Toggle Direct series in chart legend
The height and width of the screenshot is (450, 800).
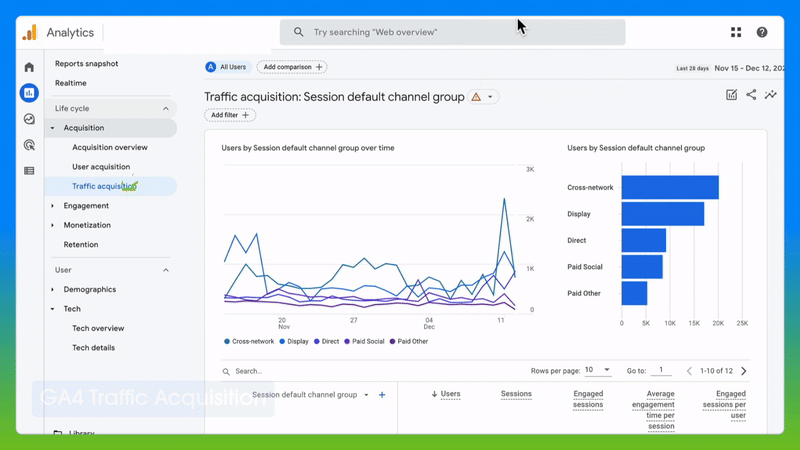327,341
